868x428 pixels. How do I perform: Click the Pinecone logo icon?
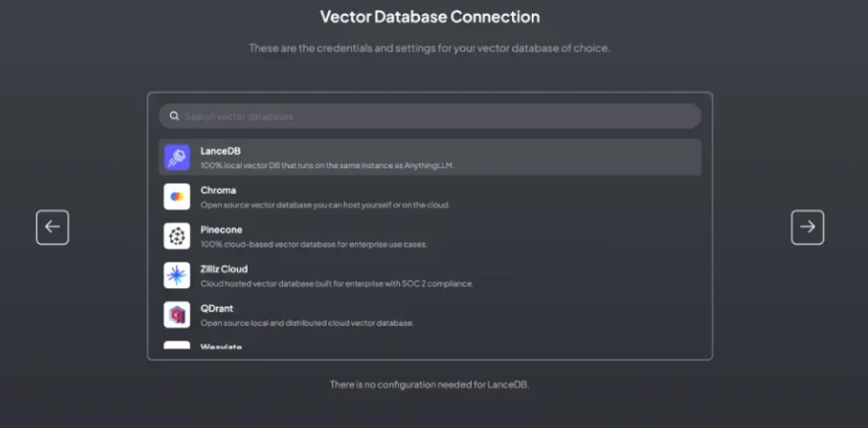[x=177, y=236]
